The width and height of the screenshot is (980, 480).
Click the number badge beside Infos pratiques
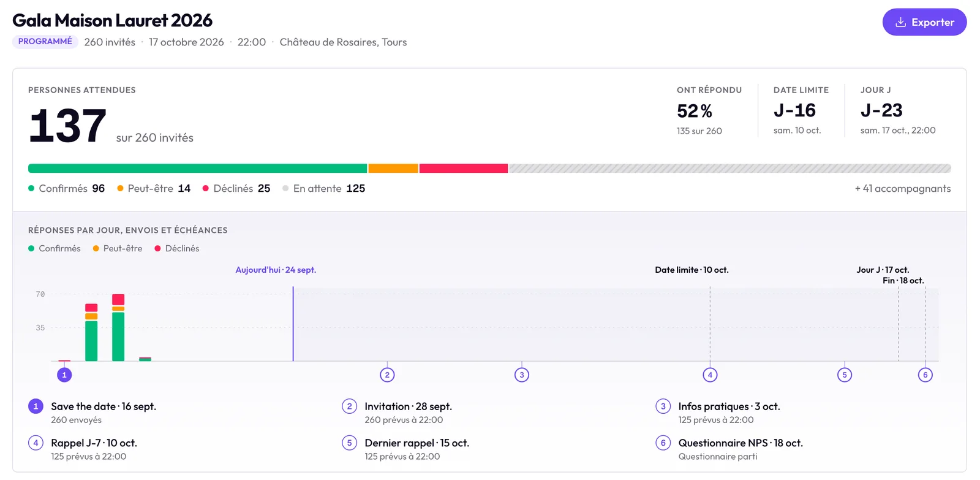pyautogui.click(x=663, y=406)
